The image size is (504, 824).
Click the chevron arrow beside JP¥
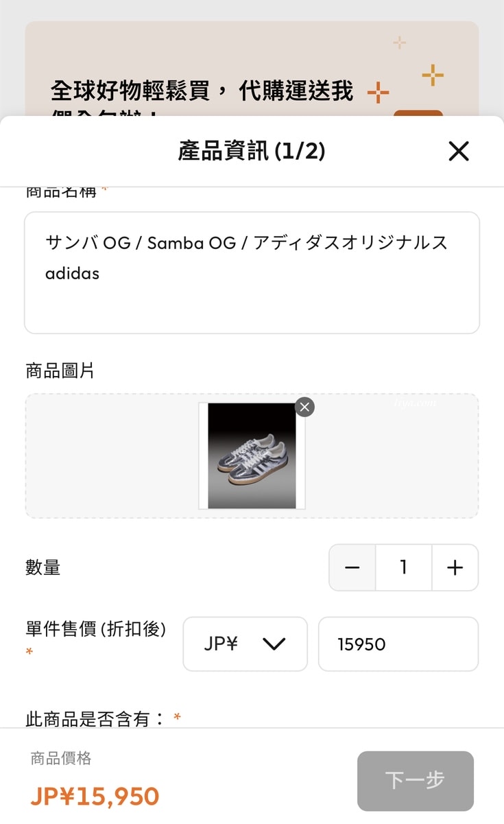point(274,644)
